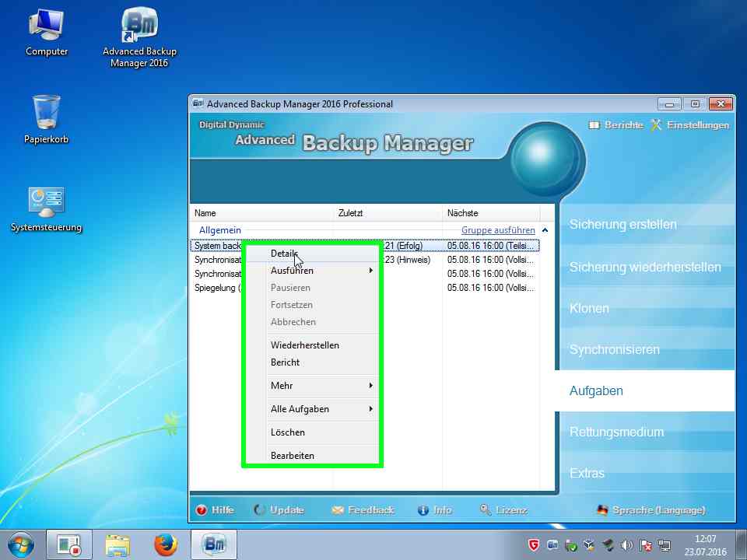This screenshot has width=747, height=560.
Task: Open Klonen in the sidebar
Action: [x=647, y=308]
